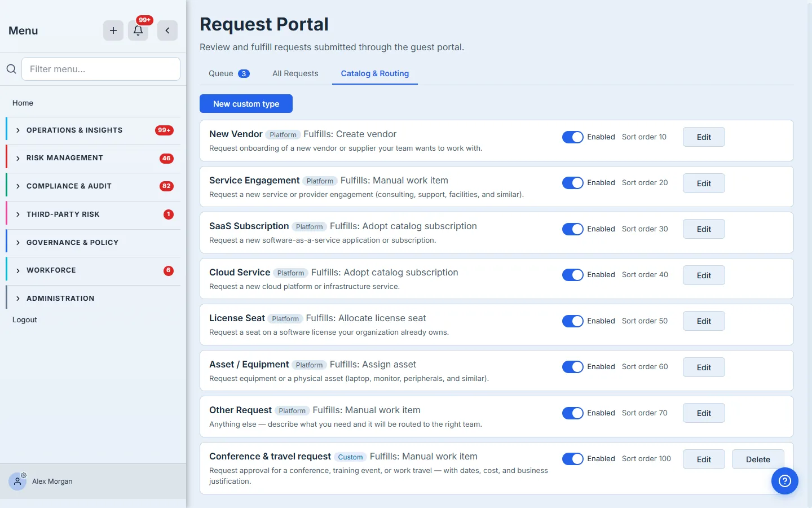Click the 82 badge on Compliance & Audit

coord(166,186)
